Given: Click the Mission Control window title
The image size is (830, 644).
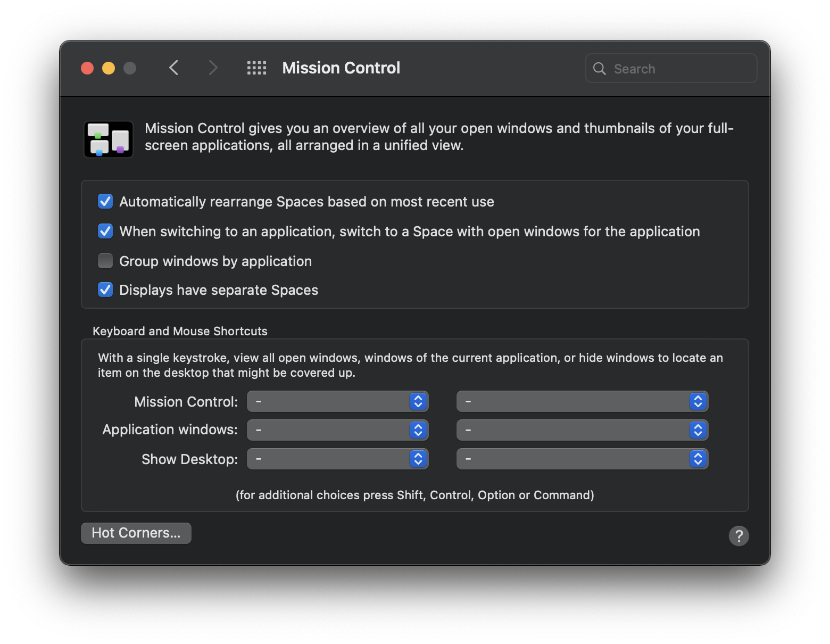Looking at the screenshot, I should [x=341, y=68].
